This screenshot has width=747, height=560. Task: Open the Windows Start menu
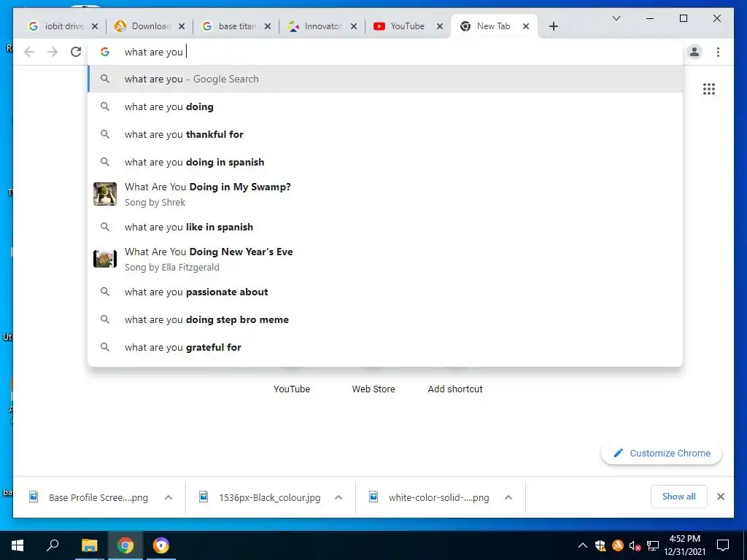18,545
